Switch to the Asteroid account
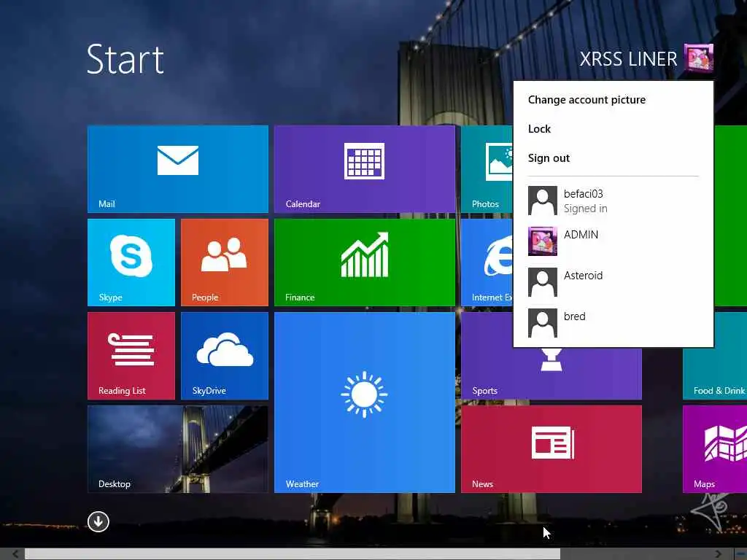Screen dimensions: 747x560 pos(613,282)
